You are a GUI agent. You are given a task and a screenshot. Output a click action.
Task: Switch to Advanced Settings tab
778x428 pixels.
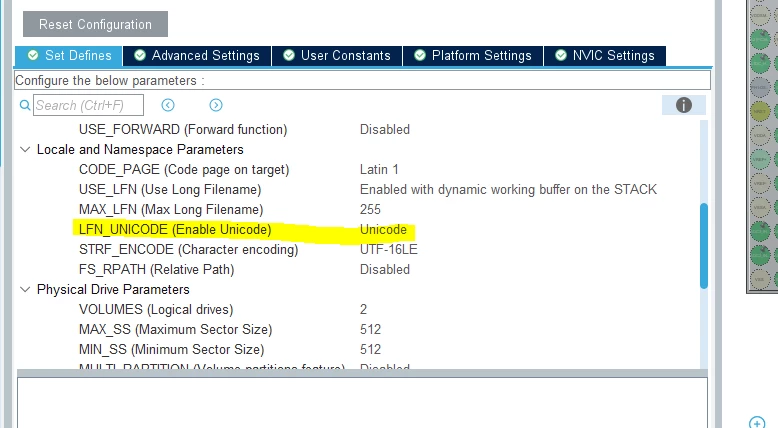click(x=197, y=56)
